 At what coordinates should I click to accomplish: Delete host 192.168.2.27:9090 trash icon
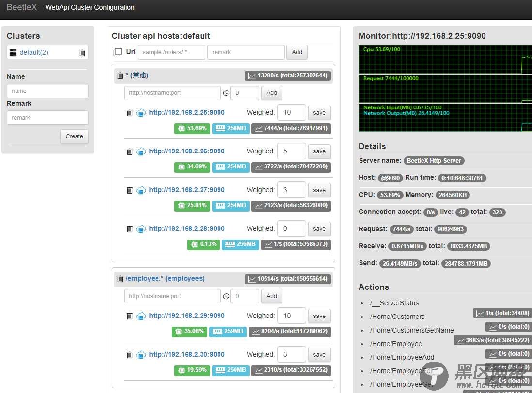tap(129, 190)
